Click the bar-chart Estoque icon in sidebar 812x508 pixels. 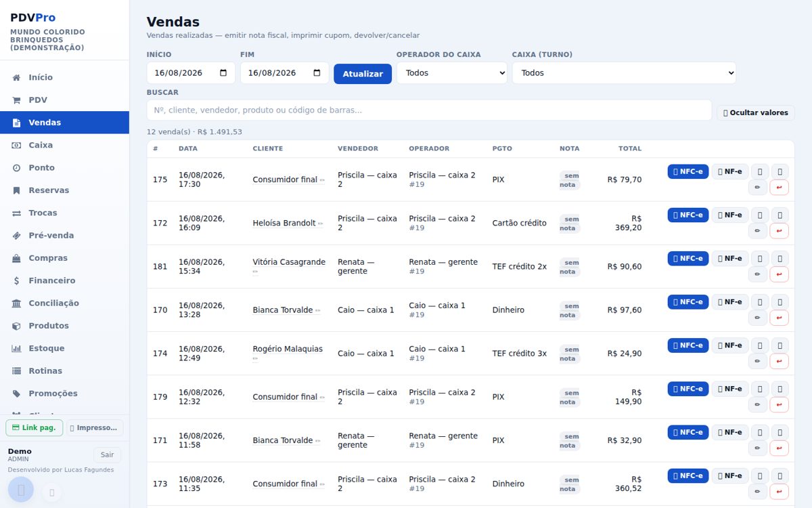pyautogui.click(x=16, y=348)
